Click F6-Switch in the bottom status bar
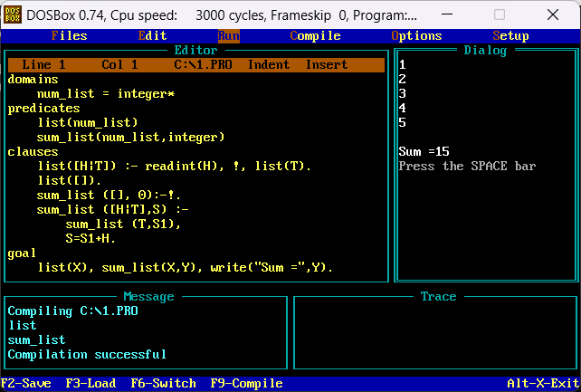Image resolution: width=581 pixels, height=392 pixels. click(163, 384)
